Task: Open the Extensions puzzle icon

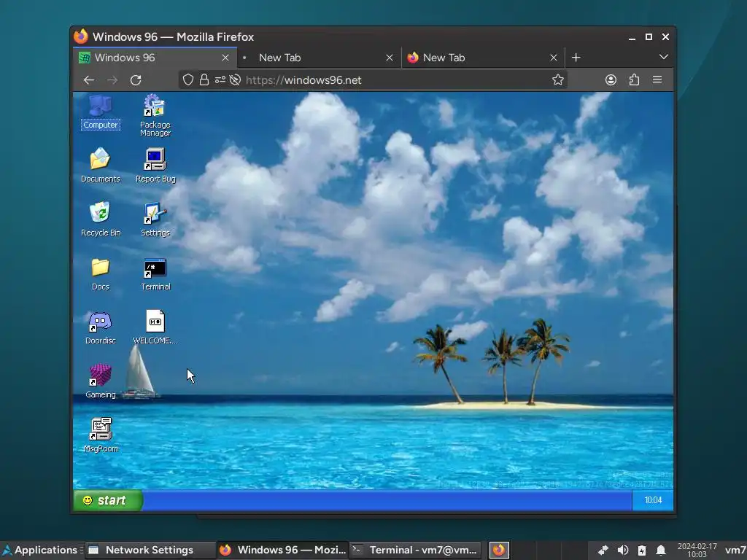Action: (x=634, y=80)
